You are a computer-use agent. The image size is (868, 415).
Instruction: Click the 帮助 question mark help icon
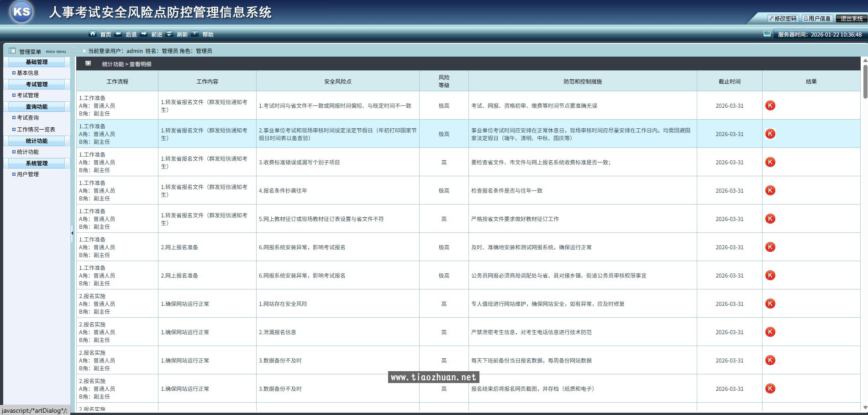[x=195, y=33]
